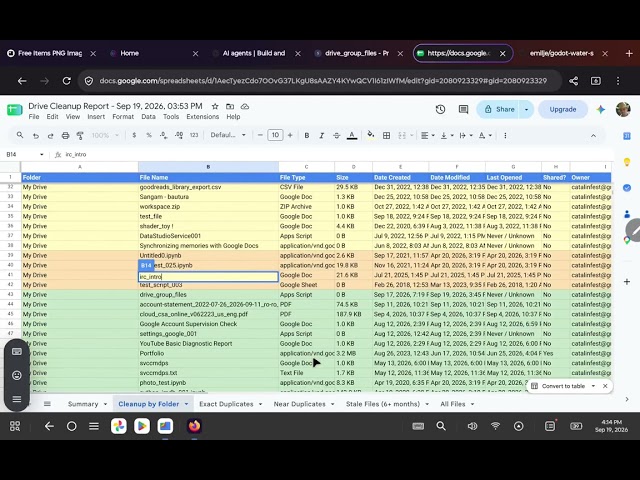
Task: Open the Cleanup by Folder tab dropdown
Action: click(187, 404)
